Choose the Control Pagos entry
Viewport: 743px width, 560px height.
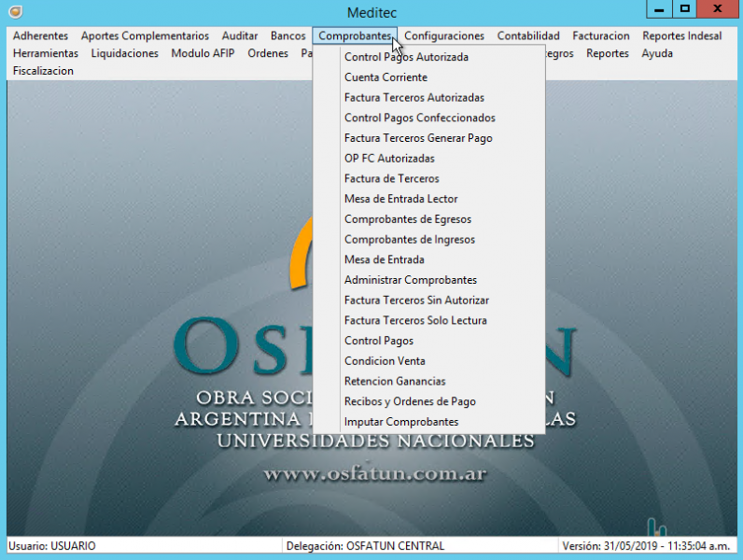tap(429, 341)
